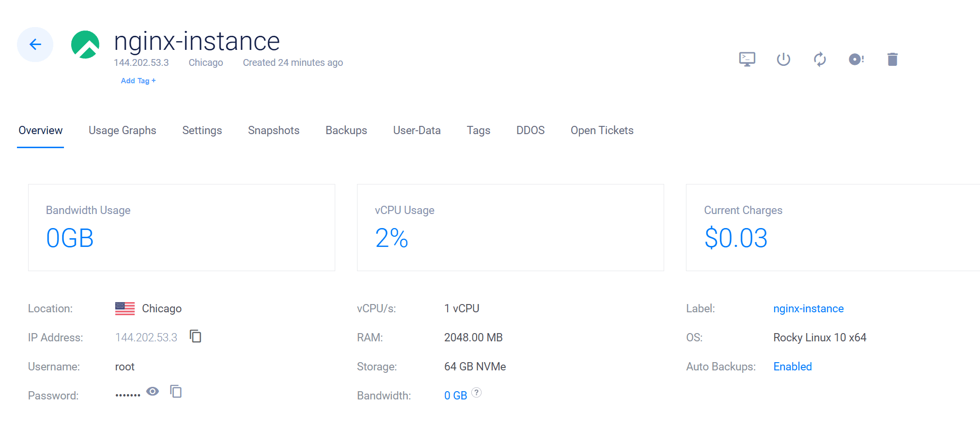Image resolution: width=980 pixels, height=428 pixels.
Task: Click the Chicago location value
Action: click(x=162, y=308)
